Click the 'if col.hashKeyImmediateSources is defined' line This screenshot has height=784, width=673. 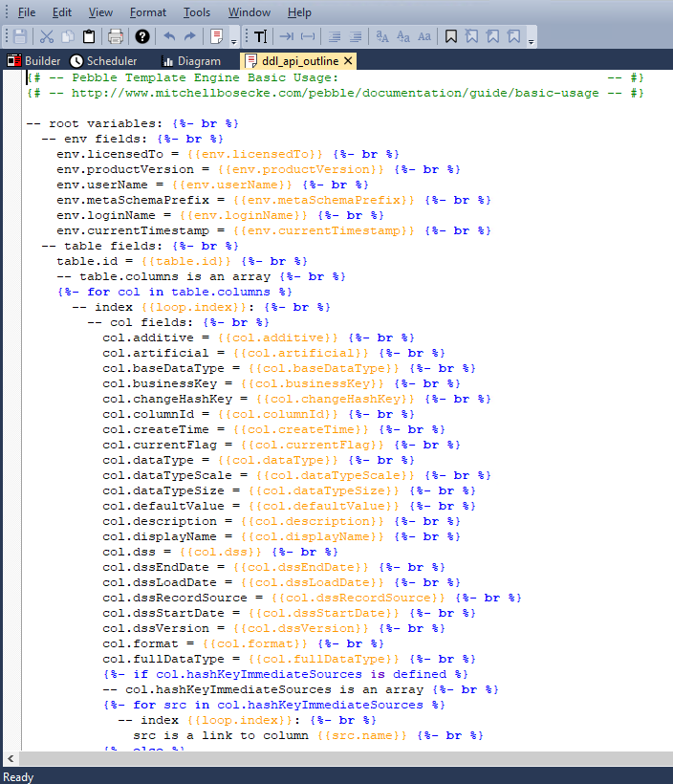click(x=286, y=674)
